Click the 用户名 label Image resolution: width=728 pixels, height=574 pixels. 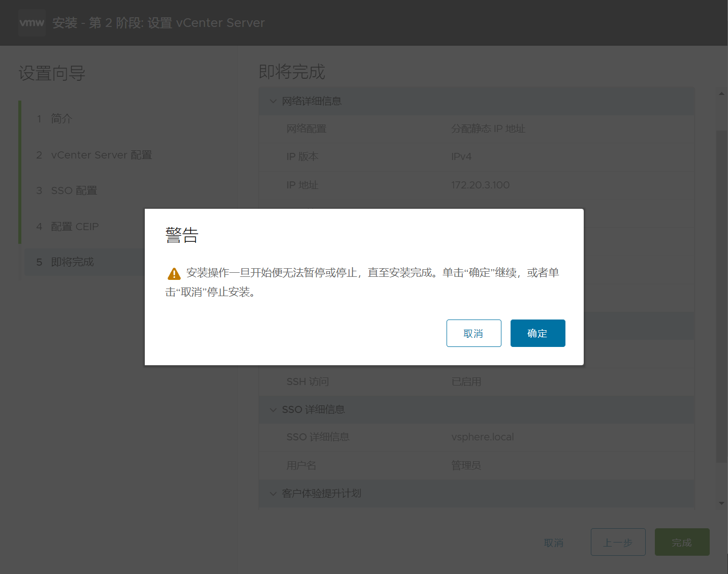301,465
